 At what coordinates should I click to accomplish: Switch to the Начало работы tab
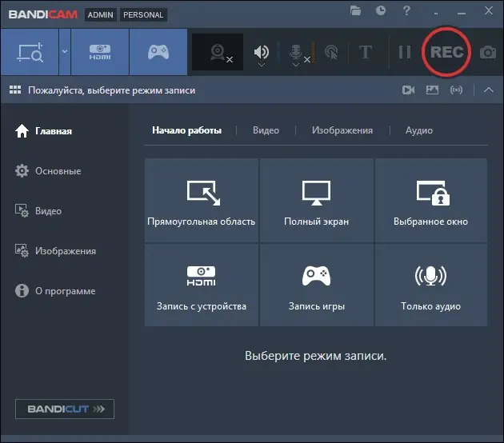click(x=186, y=130)
